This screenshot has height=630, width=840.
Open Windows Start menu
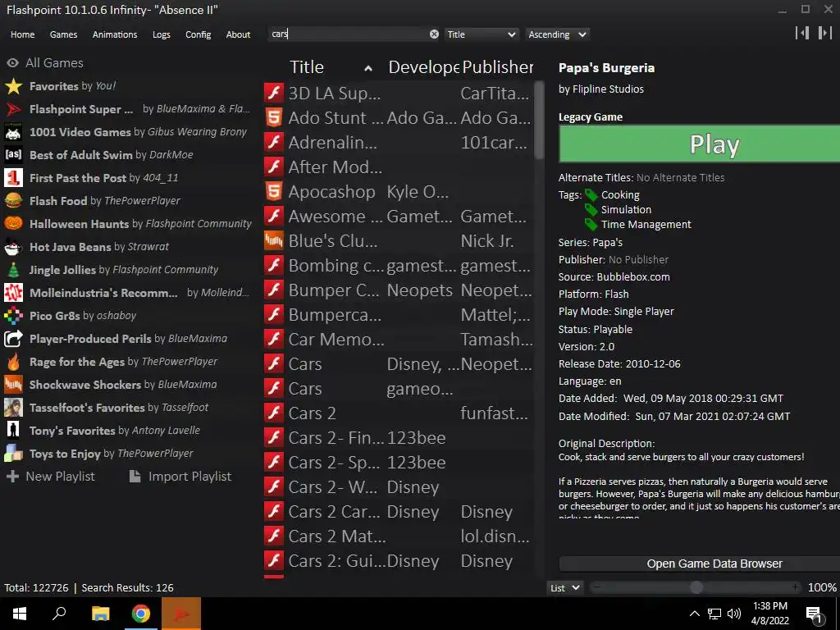coord(20,614)
